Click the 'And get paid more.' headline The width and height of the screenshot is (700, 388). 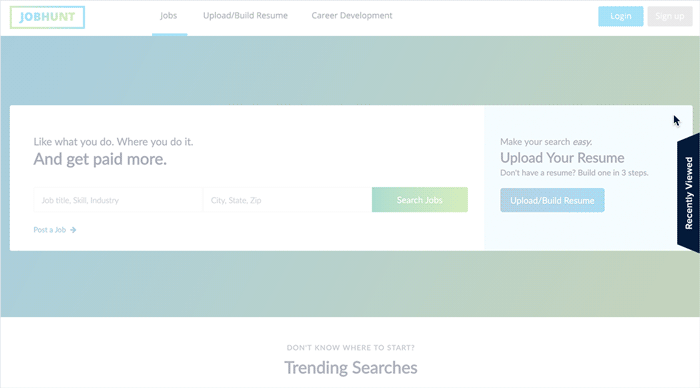click(100, 159)
